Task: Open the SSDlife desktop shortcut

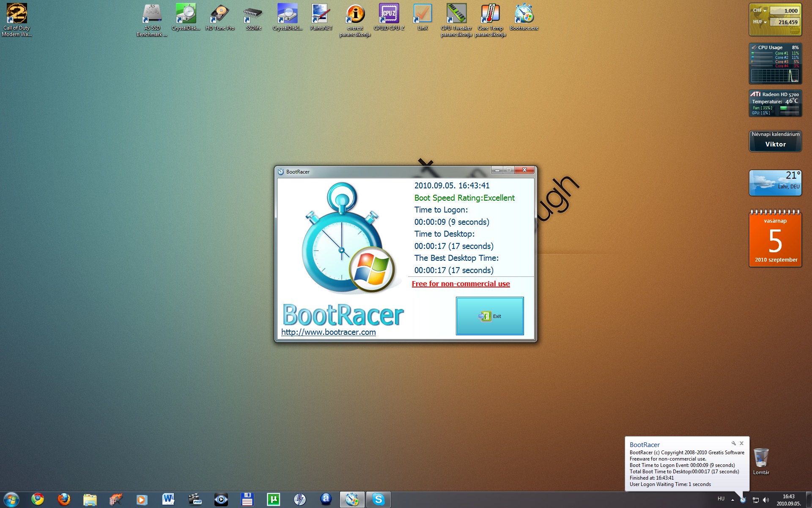Action: click(x=254, y=17)
